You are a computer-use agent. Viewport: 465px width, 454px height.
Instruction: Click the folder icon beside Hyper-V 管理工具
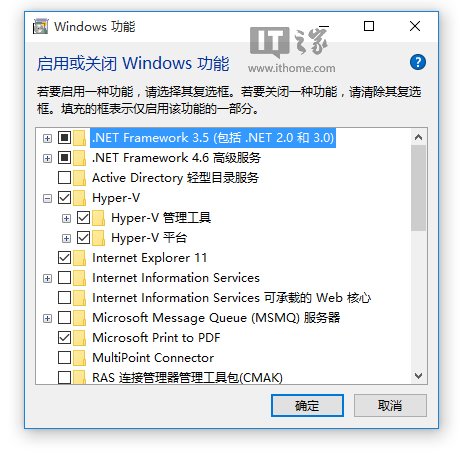98,218
